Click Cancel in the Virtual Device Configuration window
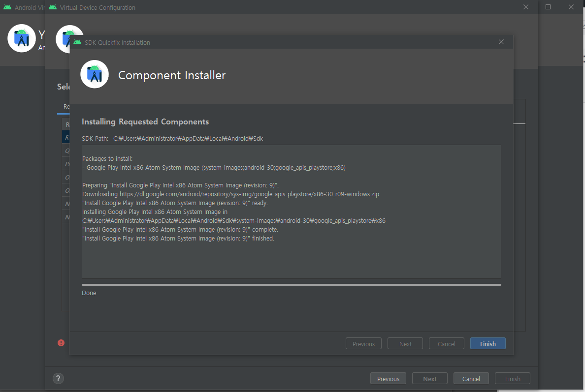The height and width of the screenshot is (392, 585). click(471, 379)
